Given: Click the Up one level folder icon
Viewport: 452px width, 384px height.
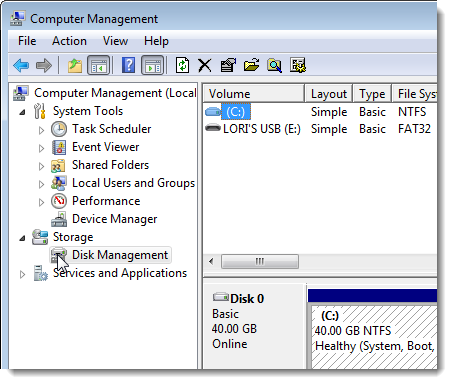Looking at the screenshot, I should pos(75,65).
